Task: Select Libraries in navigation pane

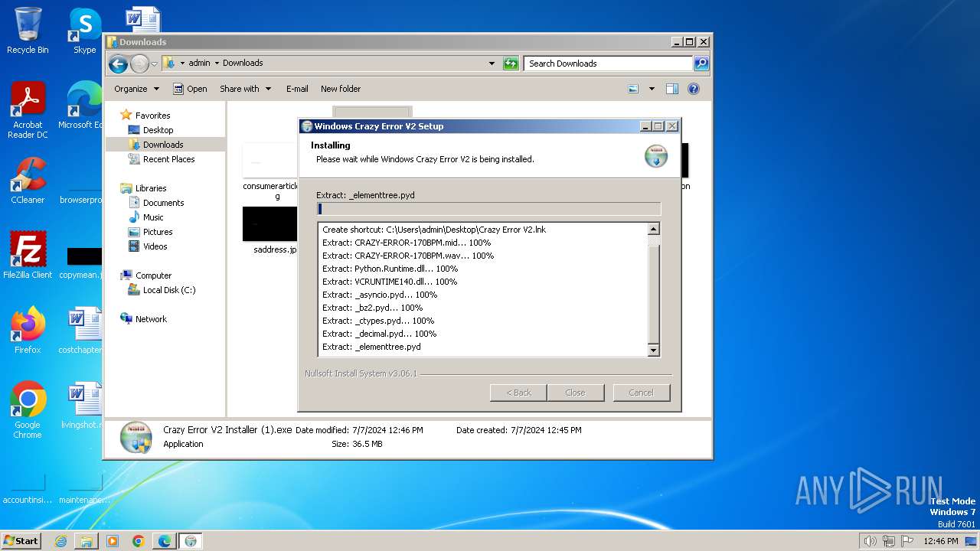Action: click(151, 188)
